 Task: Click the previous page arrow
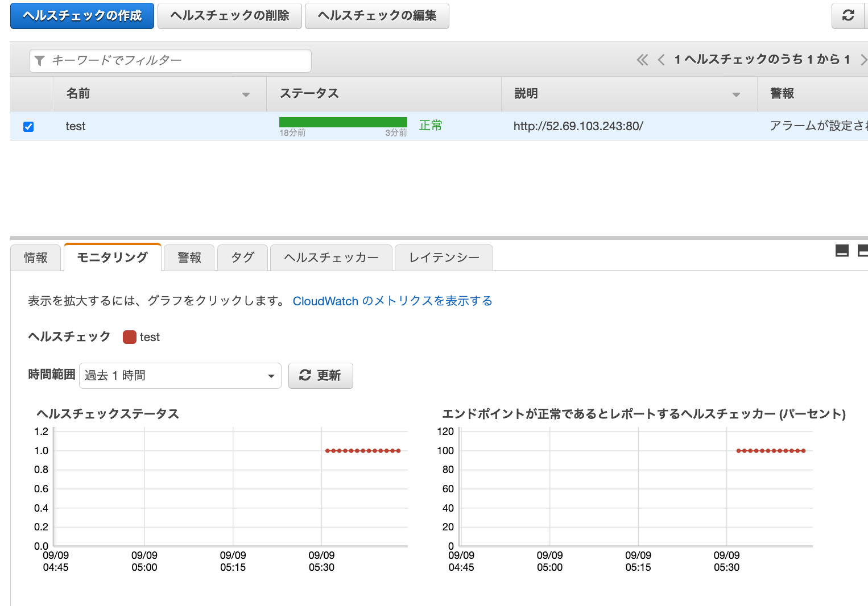[x=660, y=59]
